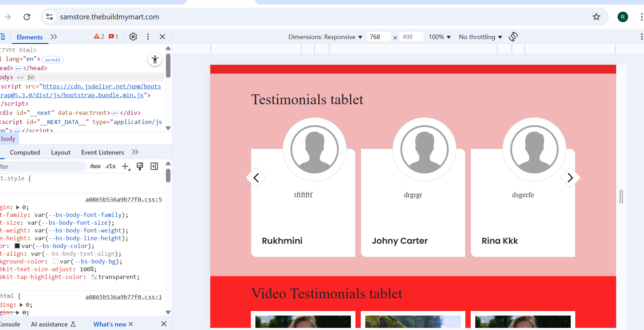
Task: Open the transparent tap-highlight color swatch
Action: click(x=94, y=277)
